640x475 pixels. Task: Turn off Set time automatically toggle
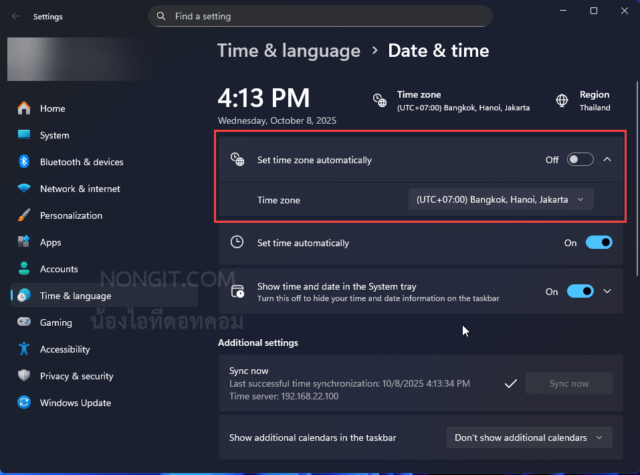coord(599,242)
